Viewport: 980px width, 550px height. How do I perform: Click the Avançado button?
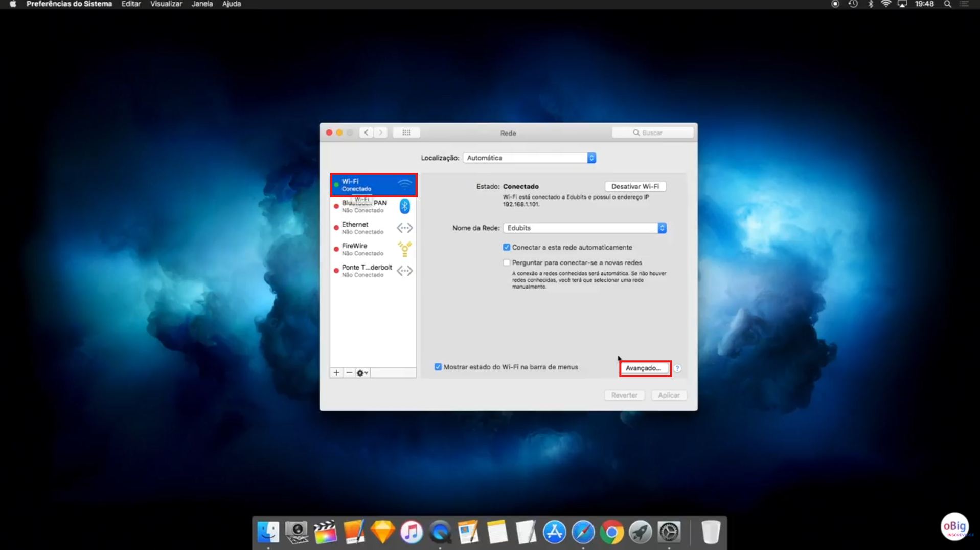coord(644,368)
